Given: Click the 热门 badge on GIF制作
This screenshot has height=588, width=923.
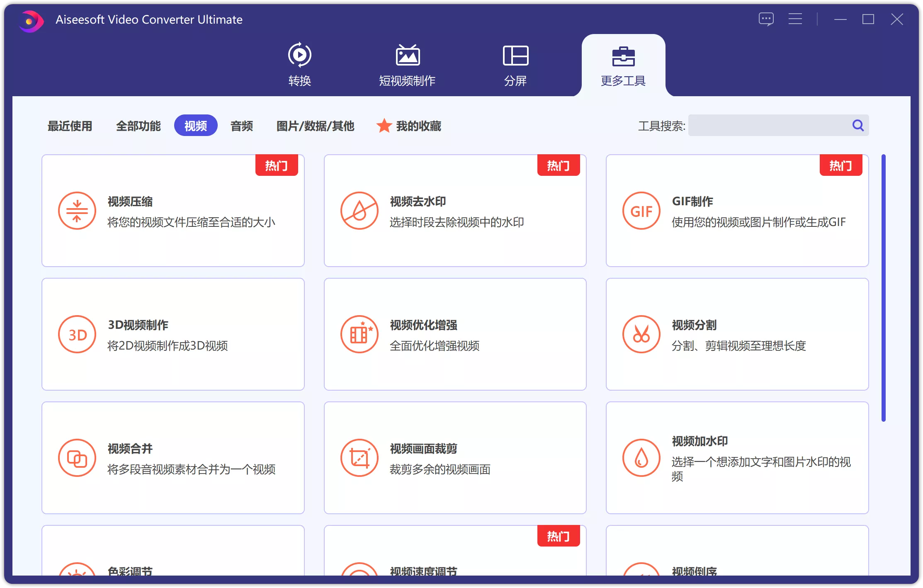Looking at the screenshot, I should [x=841, y=165].
